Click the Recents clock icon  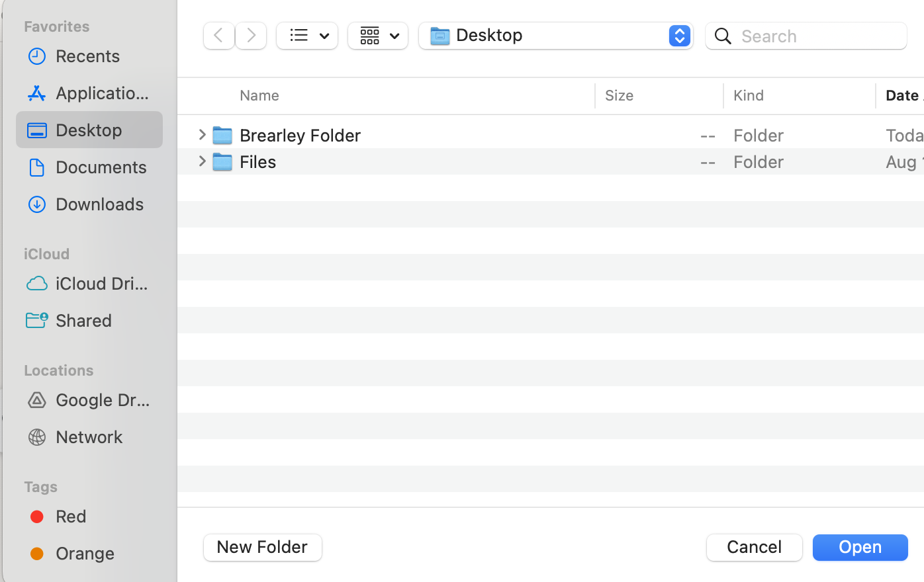[x=37, y=56]
